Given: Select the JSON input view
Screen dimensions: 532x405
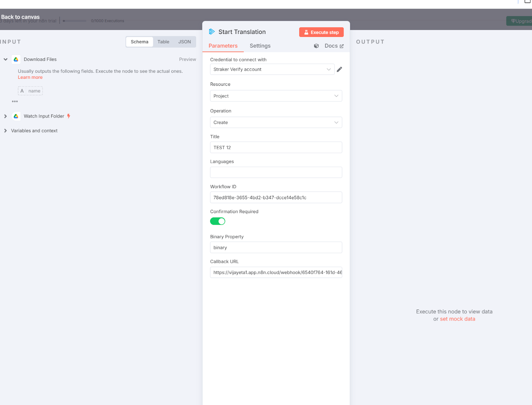Looking at the screenshot, I should click(185, 42).
